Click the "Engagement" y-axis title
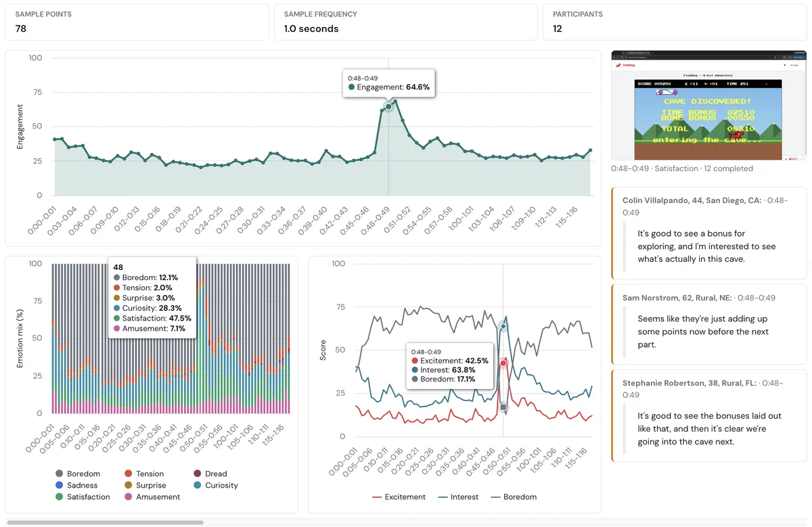This screenshot has width=812, height=527. (20, 127)
